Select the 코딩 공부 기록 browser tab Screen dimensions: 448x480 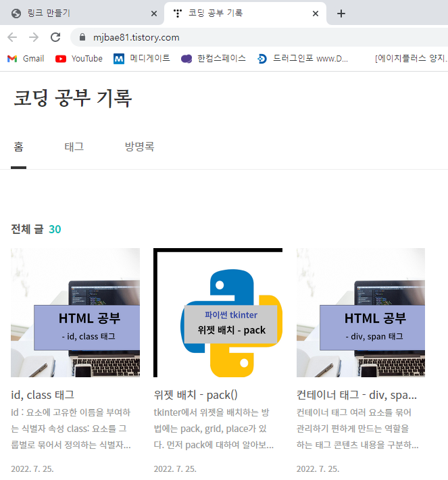pos(245,14)
